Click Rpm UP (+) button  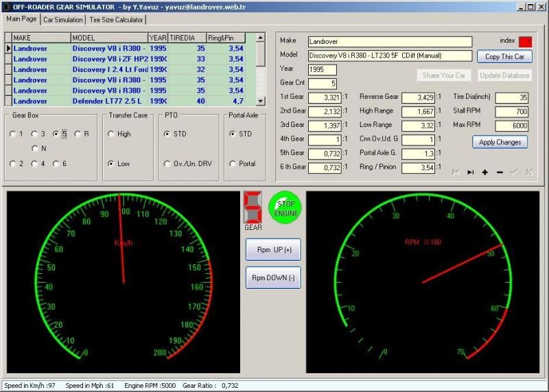coord(273,249)
